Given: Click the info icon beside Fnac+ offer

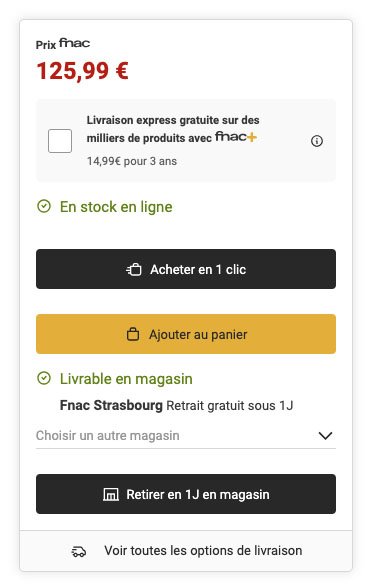Looking at the screenshot, I should (x=317, y=141).
